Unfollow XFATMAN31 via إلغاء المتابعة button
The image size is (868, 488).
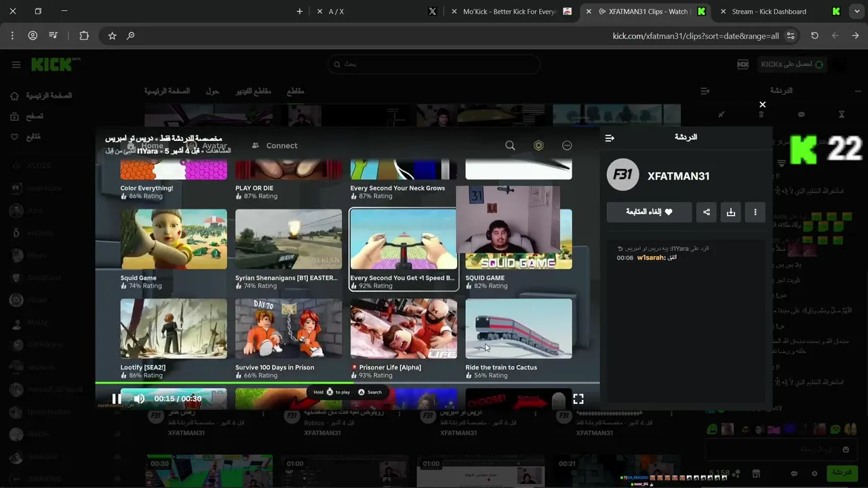649,212
